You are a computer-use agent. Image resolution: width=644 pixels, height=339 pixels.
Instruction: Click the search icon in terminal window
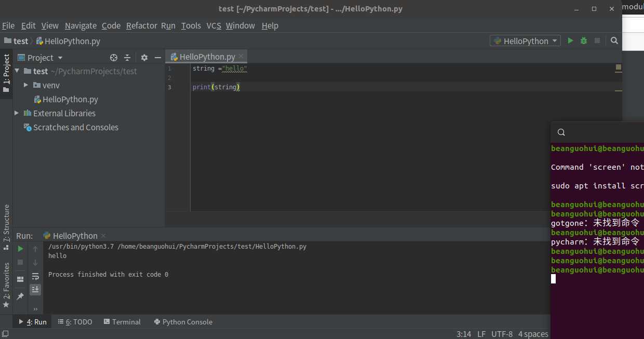coord(561,132)
